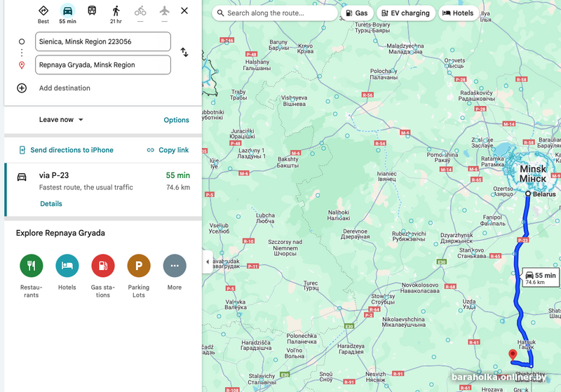Click the Stalavichy village label

pos(262,379)
